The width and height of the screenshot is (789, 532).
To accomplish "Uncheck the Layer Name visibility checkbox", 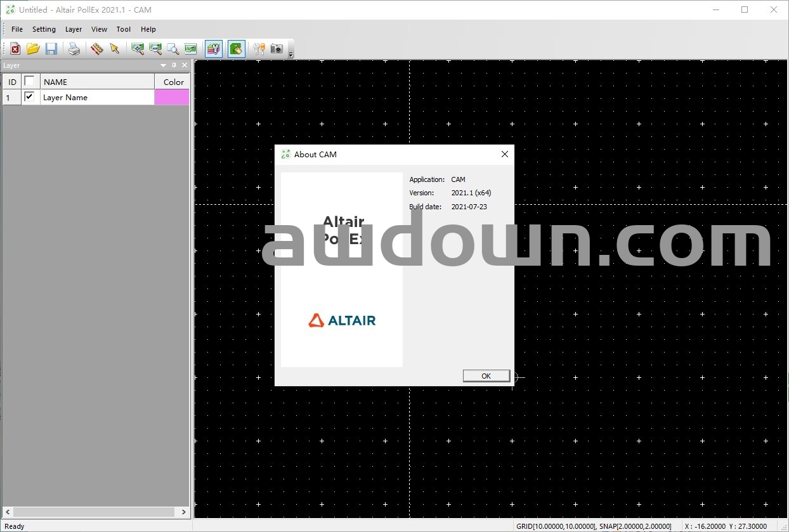I will tap(29, 96).
